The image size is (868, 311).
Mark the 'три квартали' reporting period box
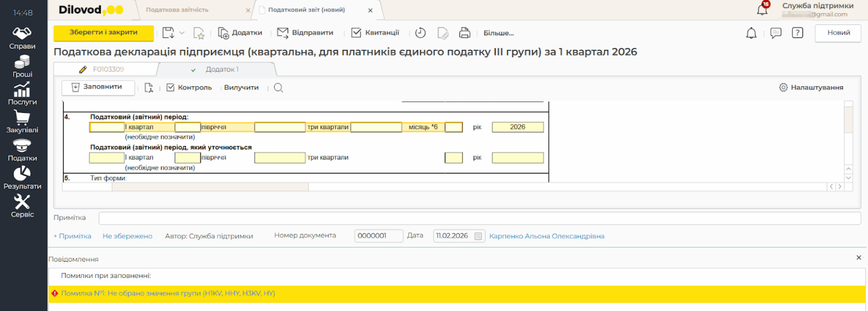(280, 127)
